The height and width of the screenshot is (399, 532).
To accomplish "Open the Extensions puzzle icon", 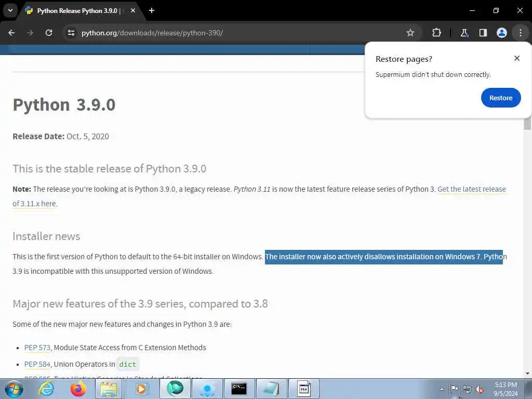I will [x=436, y=33].
